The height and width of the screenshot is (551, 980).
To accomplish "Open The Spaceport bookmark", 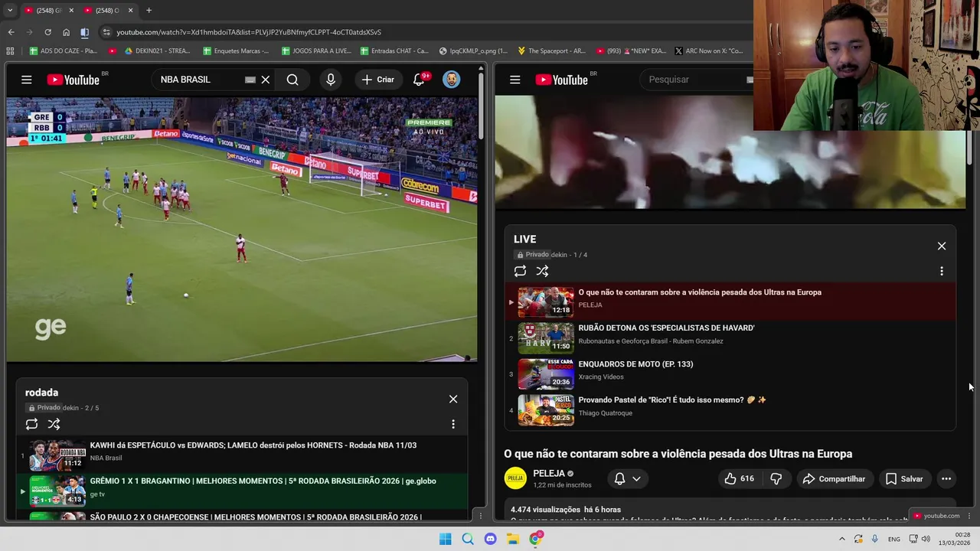I will [551, 51].
